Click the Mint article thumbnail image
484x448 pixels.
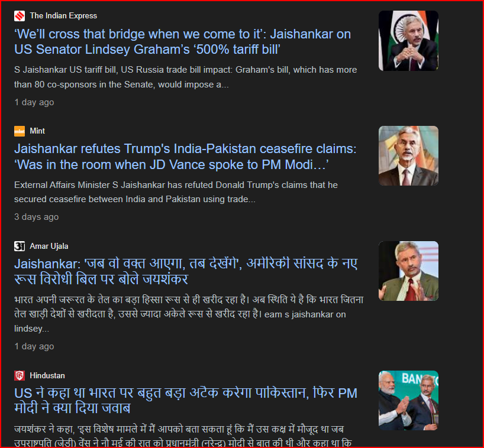[x=408, y=155]
